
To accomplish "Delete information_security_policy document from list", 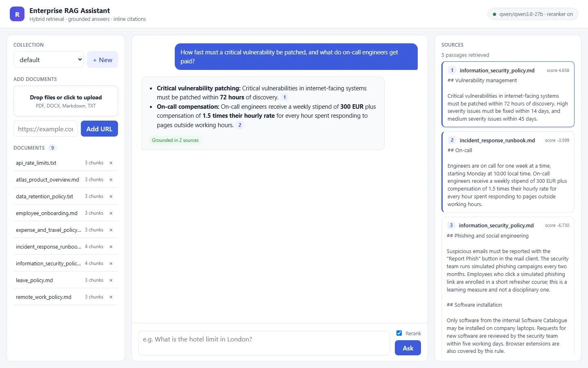I will pyautogui.click(x=111, y=263).
